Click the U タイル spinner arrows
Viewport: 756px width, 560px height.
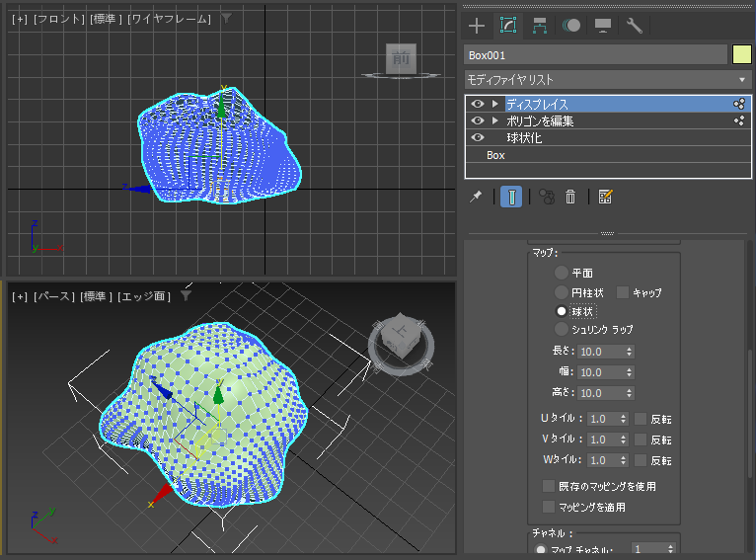click(x=624, y=419)
